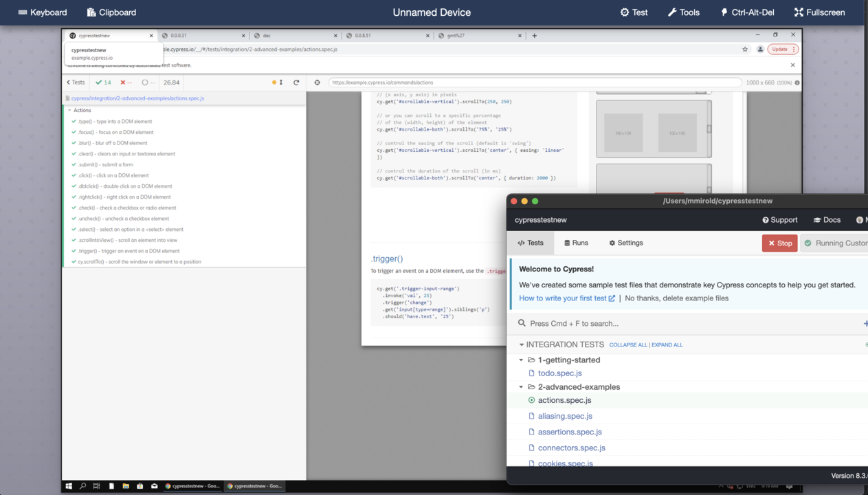
Task: Switch to the Tests tab in Cypress
Action: coord(531,243)
